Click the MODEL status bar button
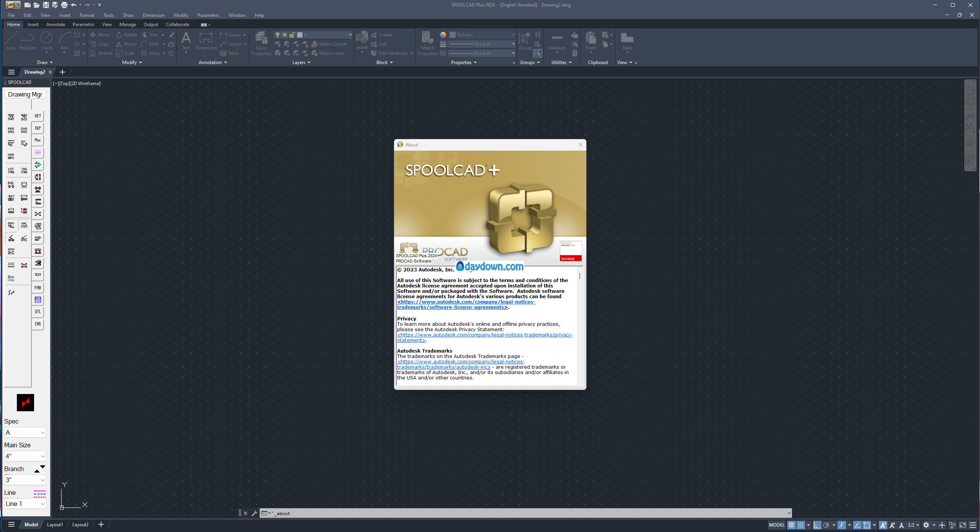980x532 pixels. click(x=777, y=525)
